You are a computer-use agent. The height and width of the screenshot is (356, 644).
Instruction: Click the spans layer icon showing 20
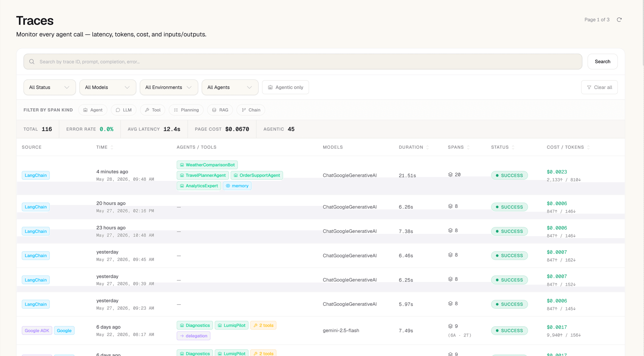click(x=450, y=174)
